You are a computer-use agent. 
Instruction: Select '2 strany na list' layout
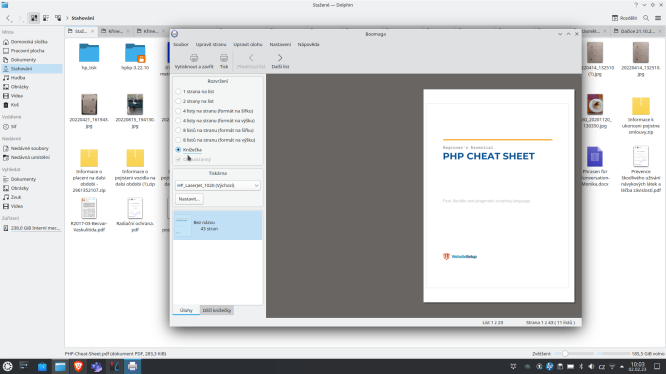(x=195, y=101)
